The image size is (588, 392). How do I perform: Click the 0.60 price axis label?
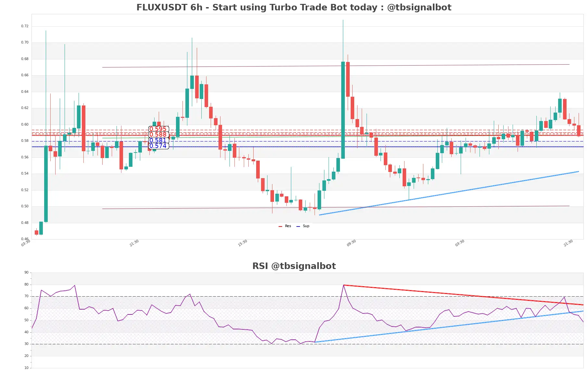pyautogui.click(x=25, y=125)
